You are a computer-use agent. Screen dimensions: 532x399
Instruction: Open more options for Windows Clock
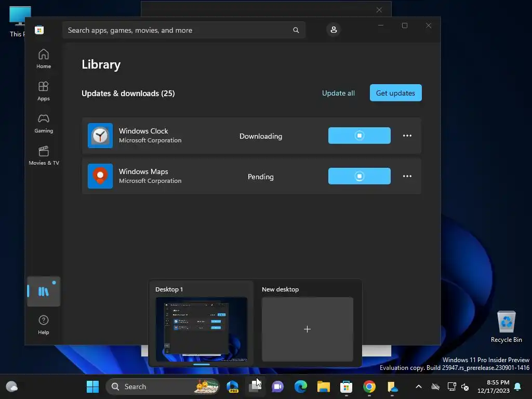[407, 136]
